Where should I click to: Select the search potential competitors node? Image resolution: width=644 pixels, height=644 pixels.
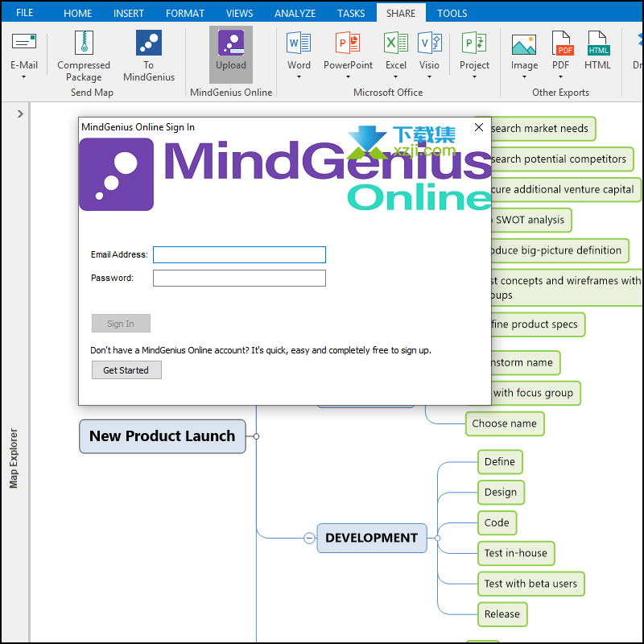point(562,159)
